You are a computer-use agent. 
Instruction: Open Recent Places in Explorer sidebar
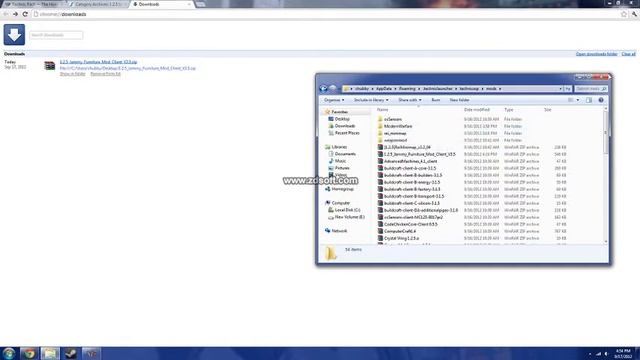[x=347, y=133]
